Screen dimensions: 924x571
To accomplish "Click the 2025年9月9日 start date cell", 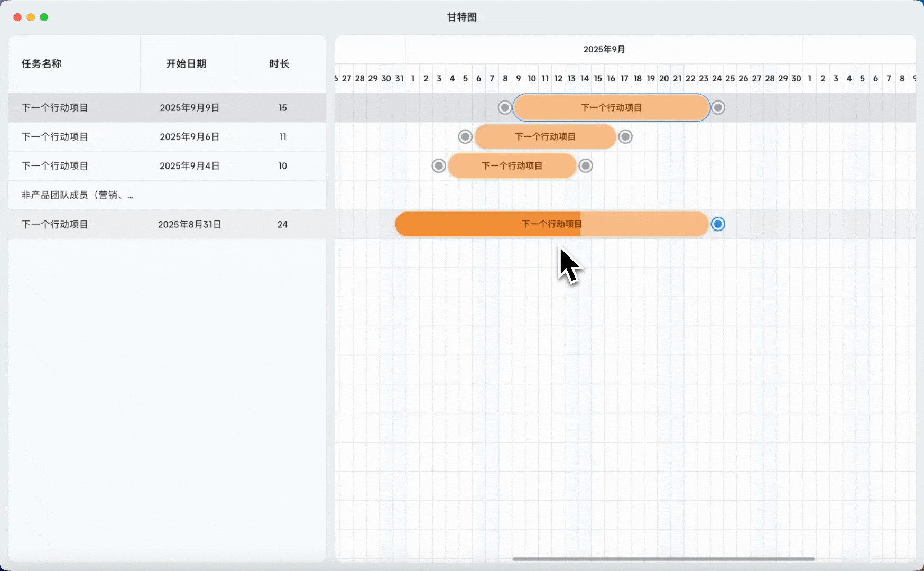I will tap(189, 108).
